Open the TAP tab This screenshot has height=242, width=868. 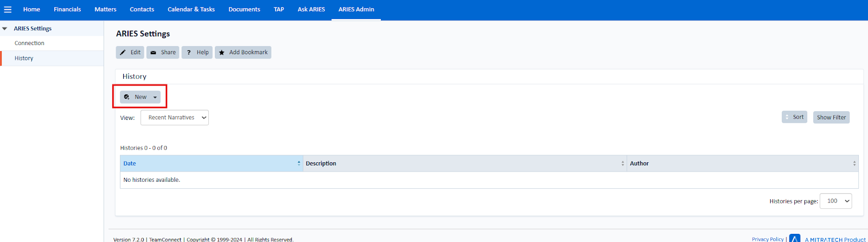[x=279, y=9]
